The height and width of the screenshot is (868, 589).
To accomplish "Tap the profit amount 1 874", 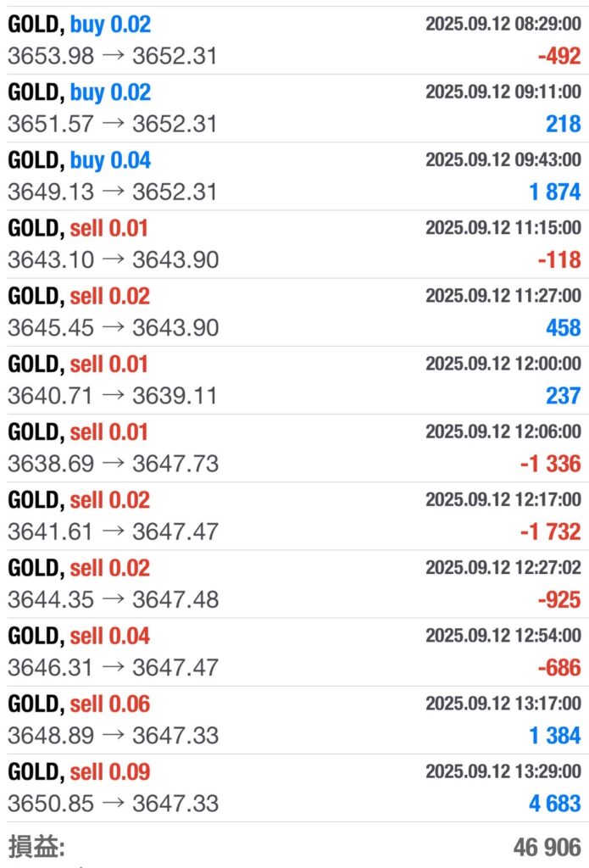I will tap(555, 192).
